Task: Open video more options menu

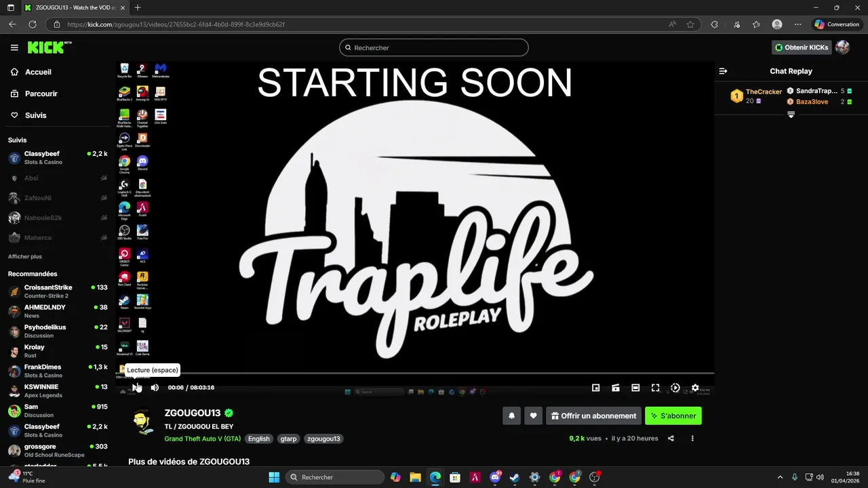Action: coord(692,439)
